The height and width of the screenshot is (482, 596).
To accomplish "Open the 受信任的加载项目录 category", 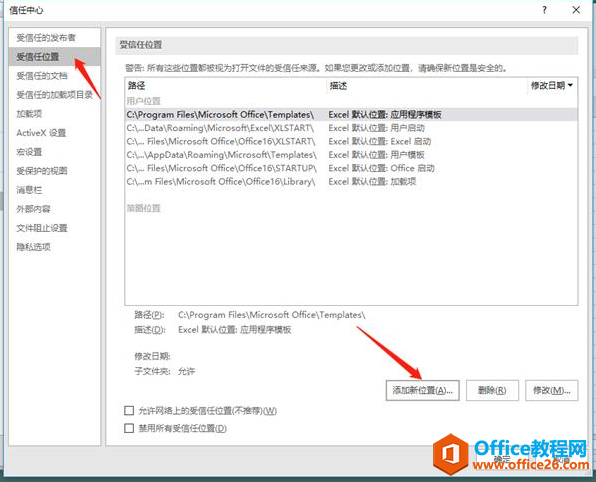I will (54, 95).
